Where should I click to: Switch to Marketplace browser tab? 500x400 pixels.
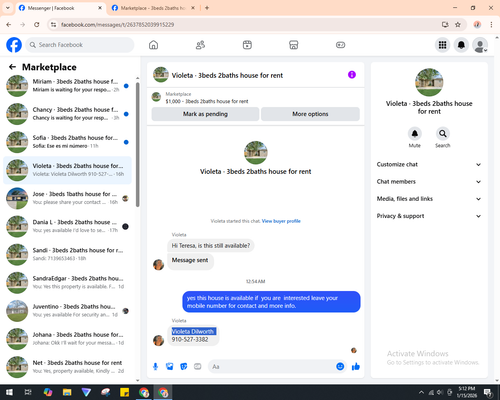pyautogui.click(x=154, y=8)
